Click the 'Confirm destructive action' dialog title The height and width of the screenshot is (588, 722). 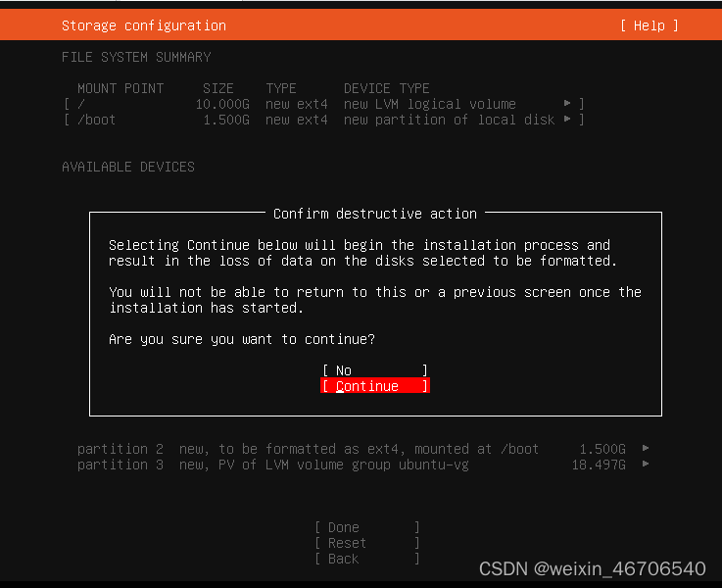(375, 214)
